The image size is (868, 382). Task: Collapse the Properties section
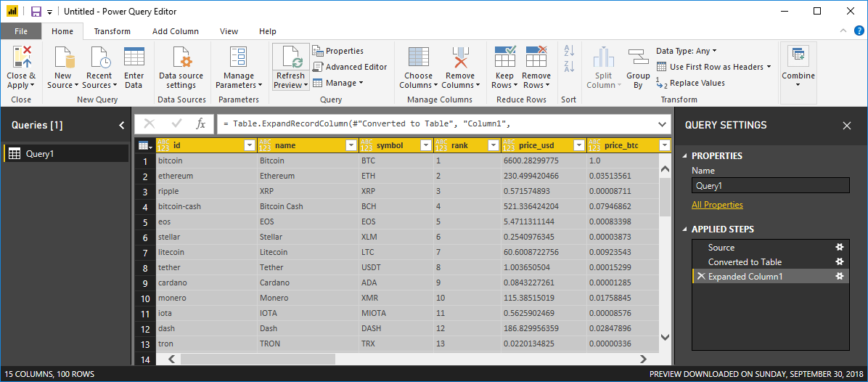click(x=685, y=156)
